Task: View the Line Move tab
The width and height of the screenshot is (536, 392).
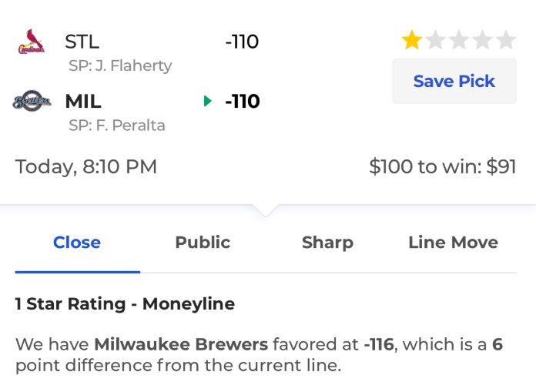Action: pos(454,243)
